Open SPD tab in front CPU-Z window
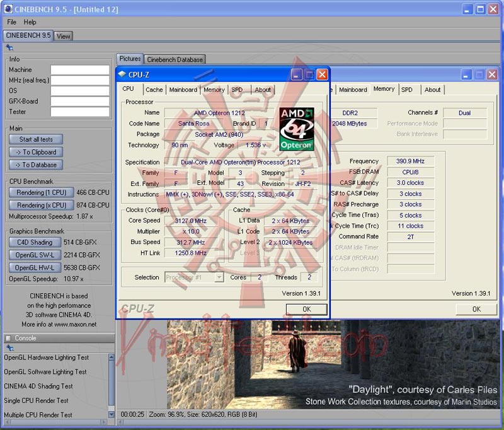The width and height of the screenshot is (504, 430). (238, 90)
